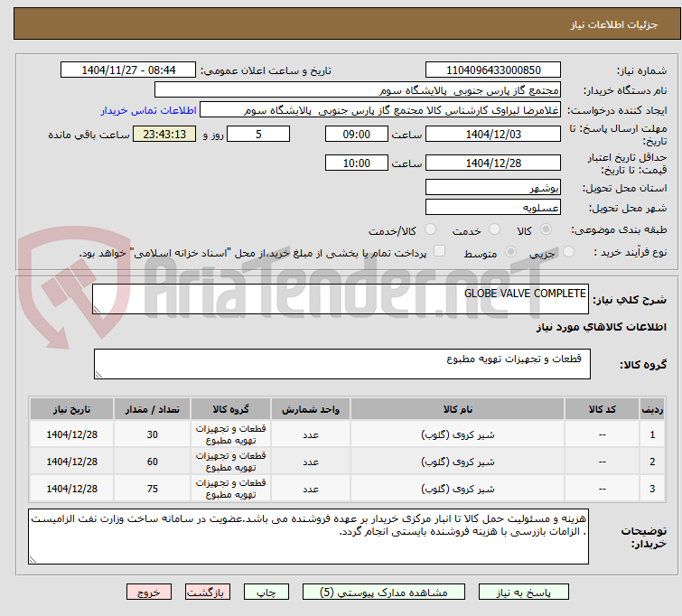Click the countdown timer 23:43:13 field
The width and height of the screenshot is (682, 616).
point(164,134)
